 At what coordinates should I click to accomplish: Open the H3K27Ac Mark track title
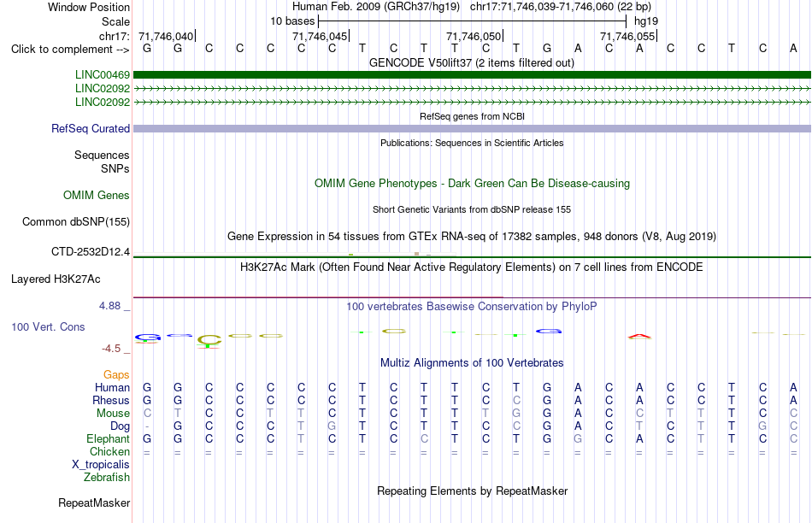[x=472, y=267]
